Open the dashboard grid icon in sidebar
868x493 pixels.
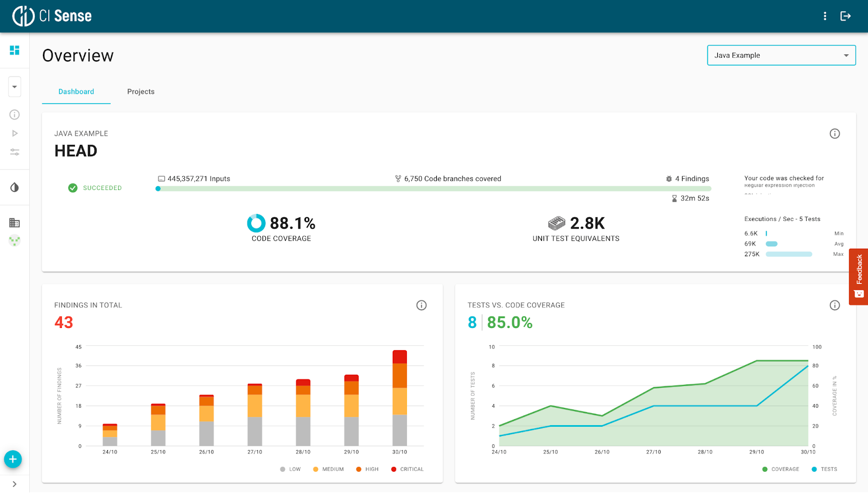(x=15, y=50)
